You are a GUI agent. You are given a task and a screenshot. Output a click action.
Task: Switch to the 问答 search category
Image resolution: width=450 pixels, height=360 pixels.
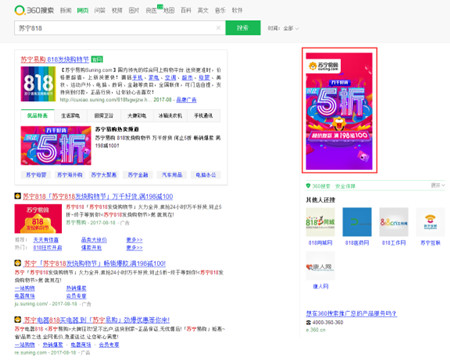click(100, 10)
